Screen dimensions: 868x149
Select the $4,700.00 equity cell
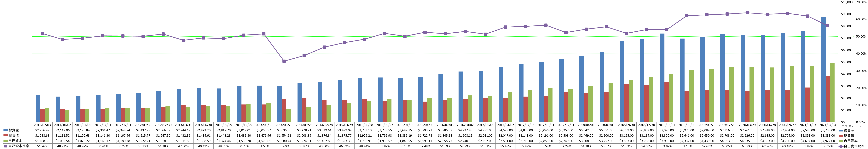point(787,141)
